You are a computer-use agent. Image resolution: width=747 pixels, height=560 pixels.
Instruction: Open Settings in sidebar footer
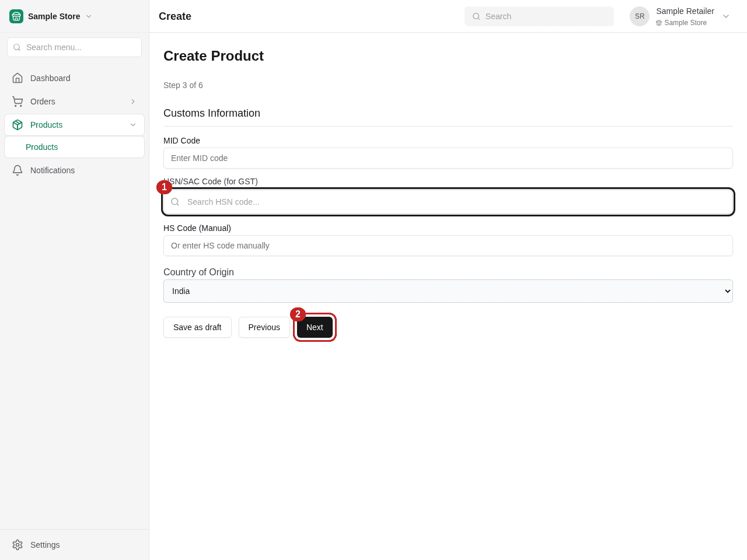click(74, 545)
